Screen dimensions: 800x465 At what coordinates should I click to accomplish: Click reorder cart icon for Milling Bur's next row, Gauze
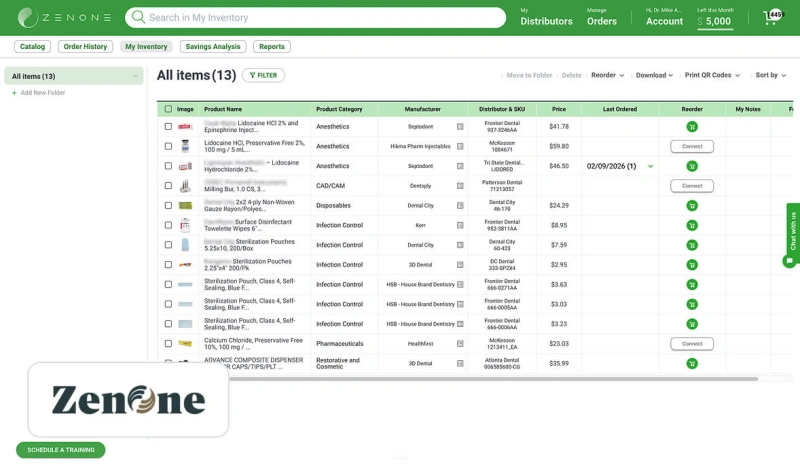[x=692, y=205]
